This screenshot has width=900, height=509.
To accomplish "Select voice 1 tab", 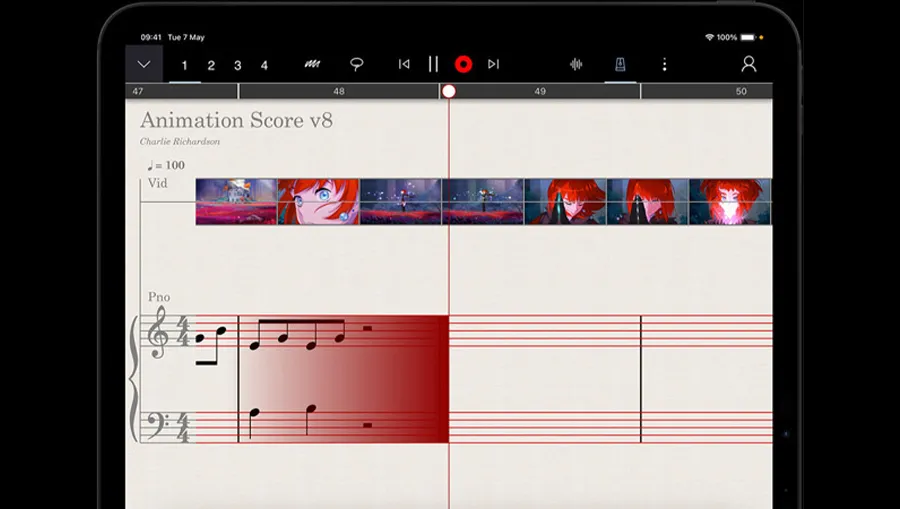I will tap(184, 65).
